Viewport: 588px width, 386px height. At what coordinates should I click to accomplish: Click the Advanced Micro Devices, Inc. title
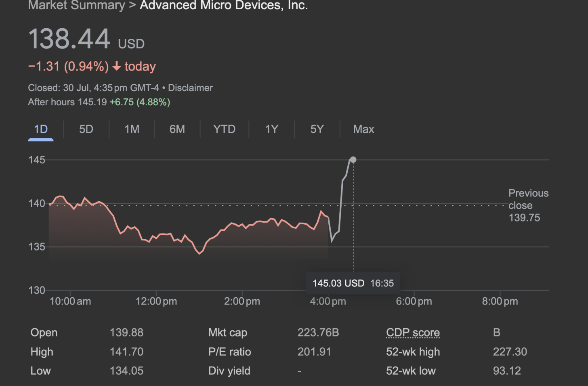click(x=224, y=5)
